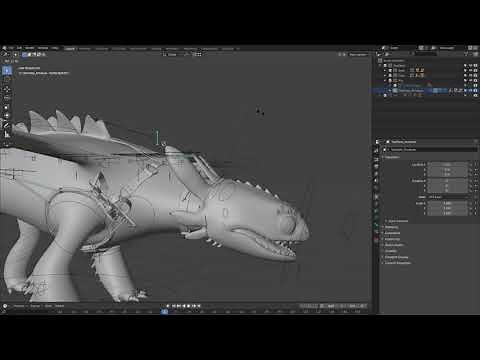Screen dimensions: 480x360
Task: Select the Measure ruler tool
Action: 7,135
